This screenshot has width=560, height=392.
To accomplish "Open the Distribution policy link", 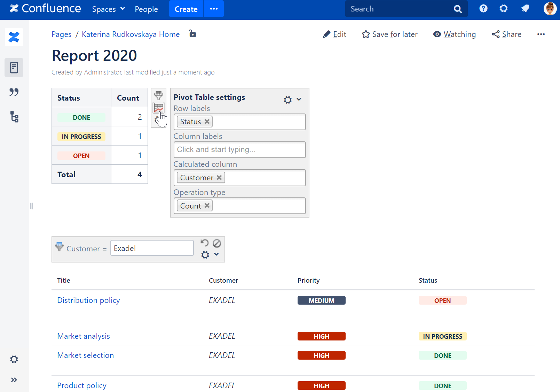I will point(88,300).
